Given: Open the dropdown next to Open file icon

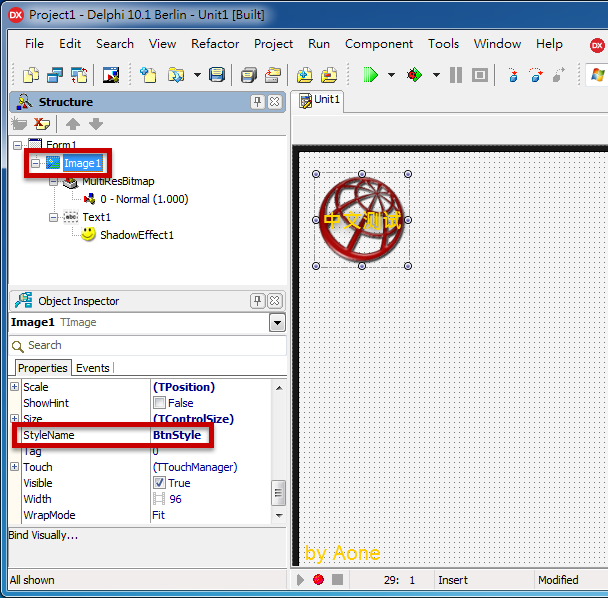Looking at the screenshot, I should click(x=197, y=75).
